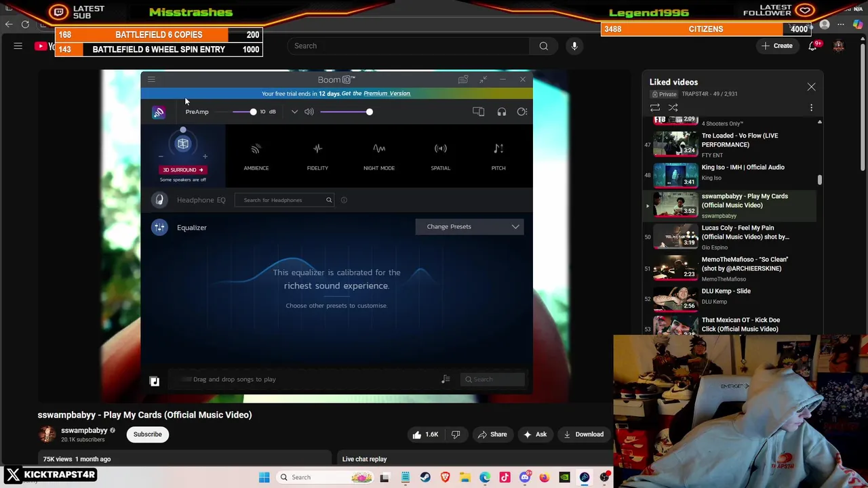The height and width of the screenshot is (488, 868).
Task: Open the 3D SURROUND speakers panel
Action: coord(182,170)
